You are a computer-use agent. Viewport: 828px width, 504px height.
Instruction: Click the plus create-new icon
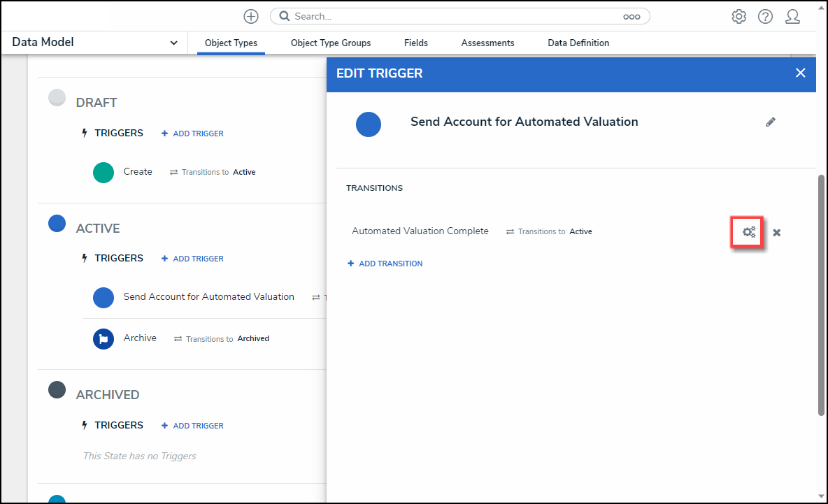click(x=250, y=16)
